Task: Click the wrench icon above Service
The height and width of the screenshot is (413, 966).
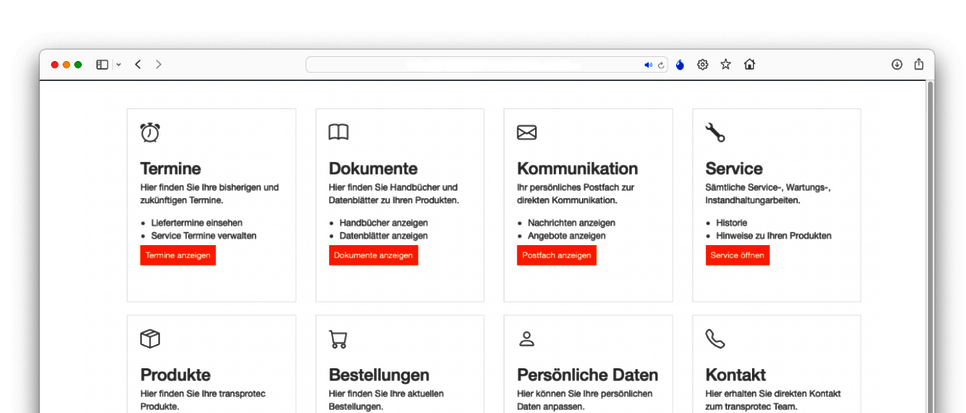Action: 715,133
